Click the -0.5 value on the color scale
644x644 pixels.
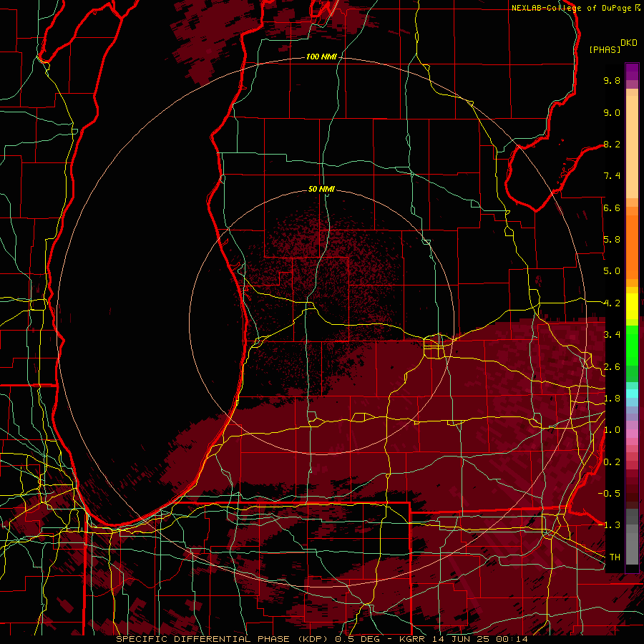pyautogui.click(x=609, y=494)
